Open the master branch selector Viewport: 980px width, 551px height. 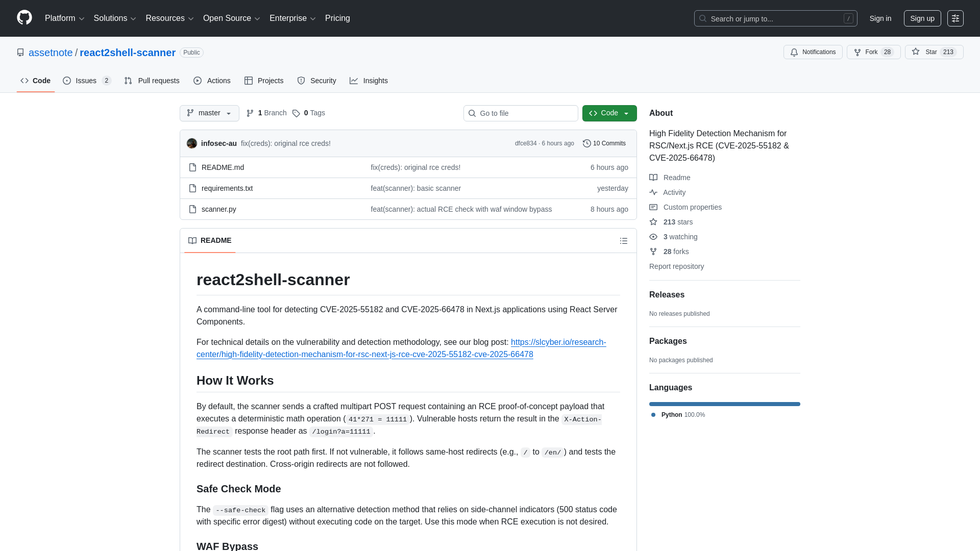209,113
